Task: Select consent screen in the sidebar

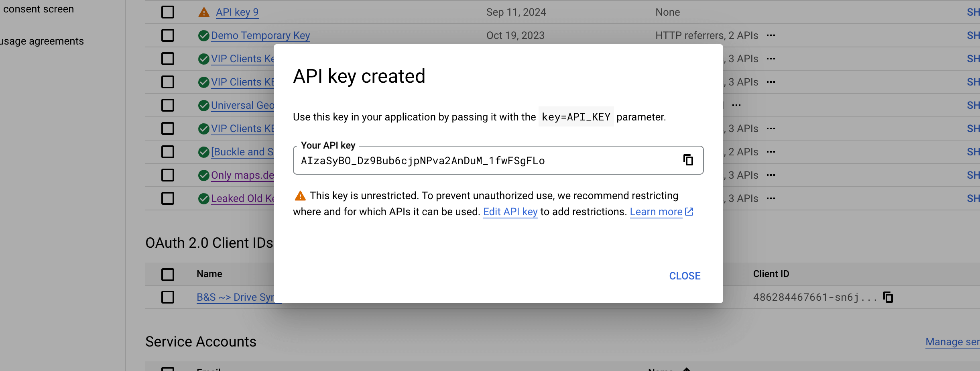Action: (38, 8)
